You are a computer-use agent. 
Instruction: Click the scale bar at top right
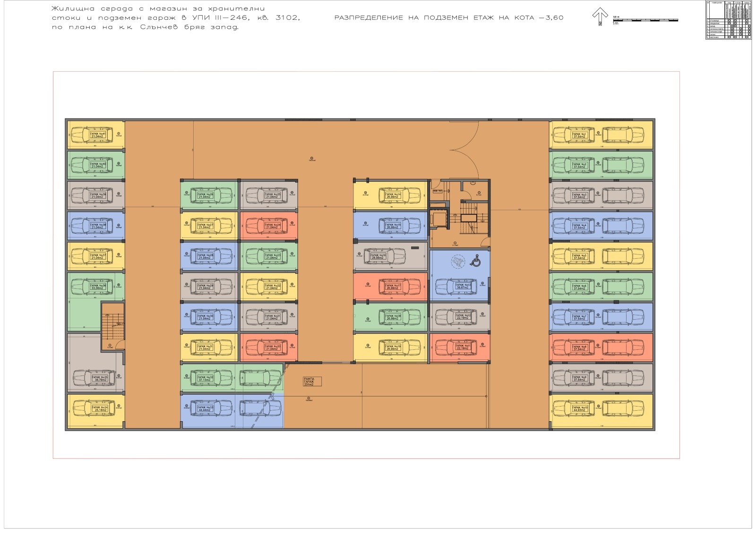click(x=645, y=20)
